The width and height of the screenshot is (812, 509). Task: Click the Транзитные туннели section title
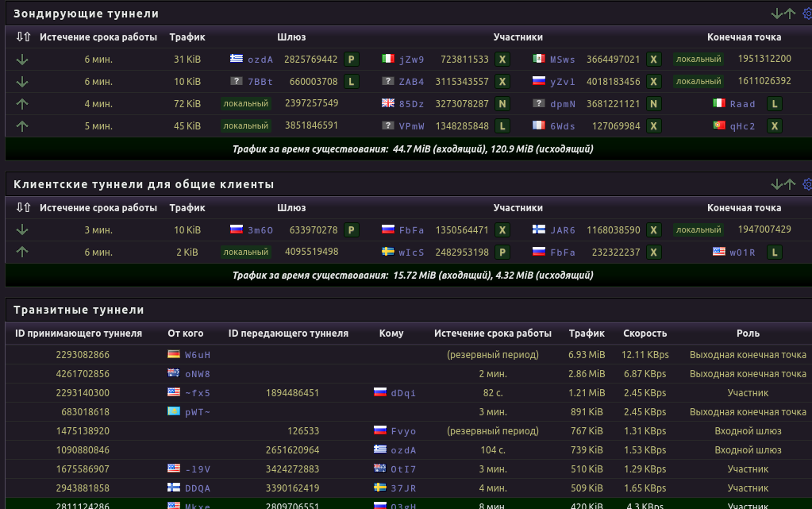point(79,310)
